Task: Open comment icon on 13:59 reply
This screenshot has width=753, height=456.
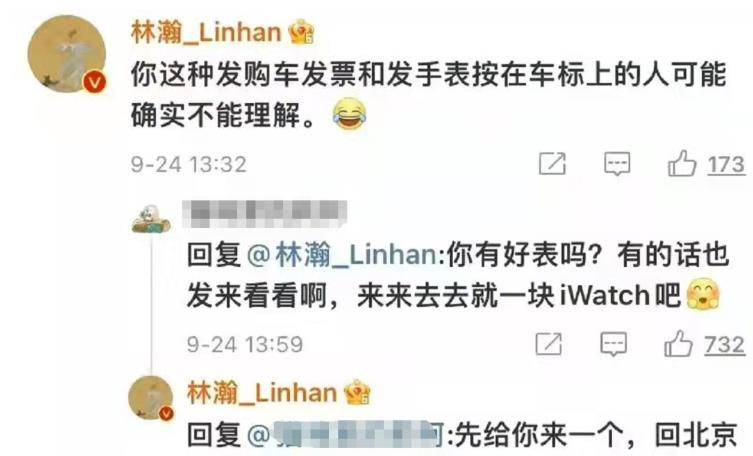Action: [614, 344]
